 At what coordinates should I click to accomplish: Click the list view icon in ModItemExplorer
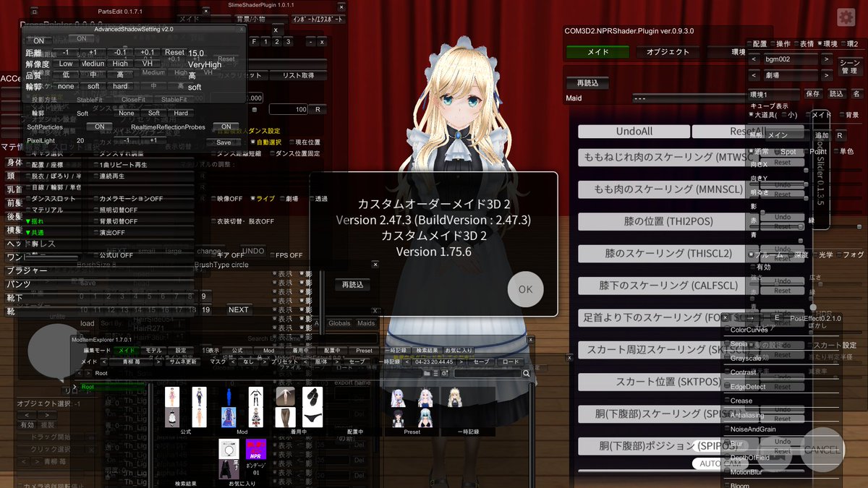click(x=436, y=373)
